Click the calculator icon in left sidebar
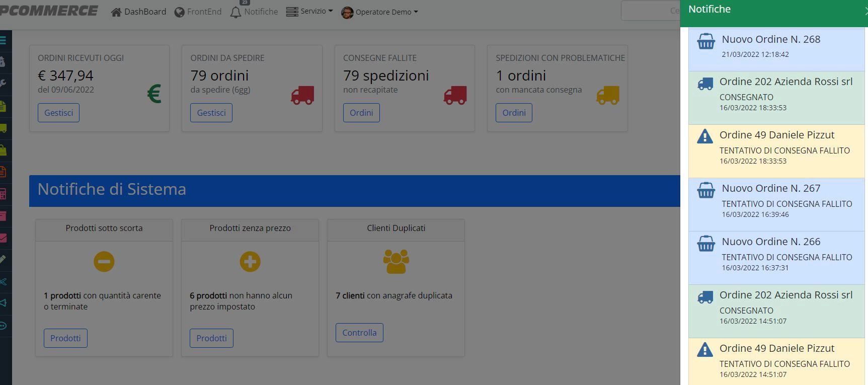 tap(3, 194)
